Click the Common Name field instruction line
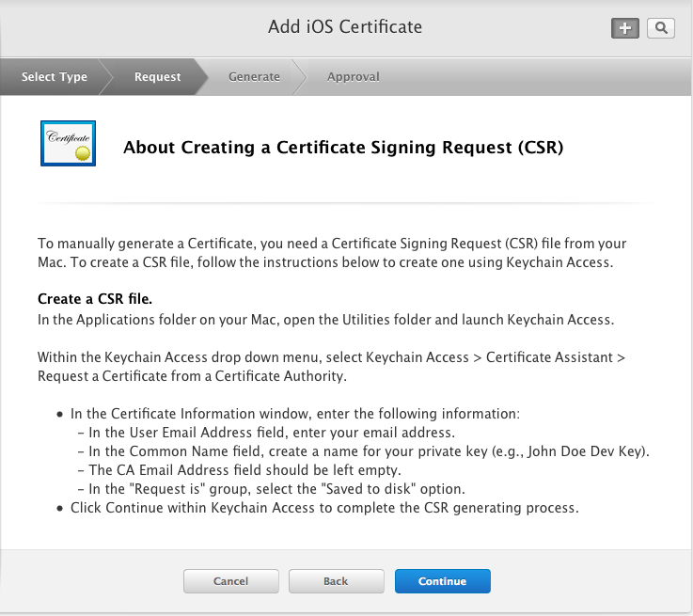This screenshot has height=616, width=693. (363, 451)
